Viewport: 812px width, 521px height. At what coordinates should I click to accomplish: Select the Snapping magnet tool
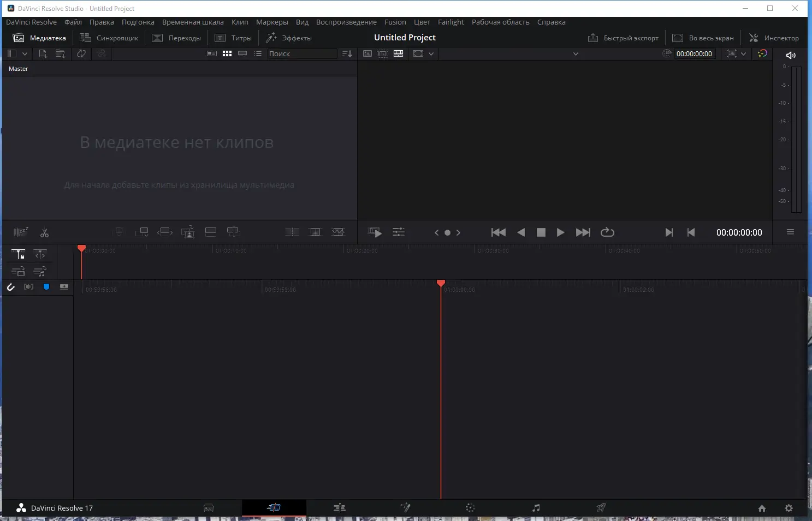11,287
